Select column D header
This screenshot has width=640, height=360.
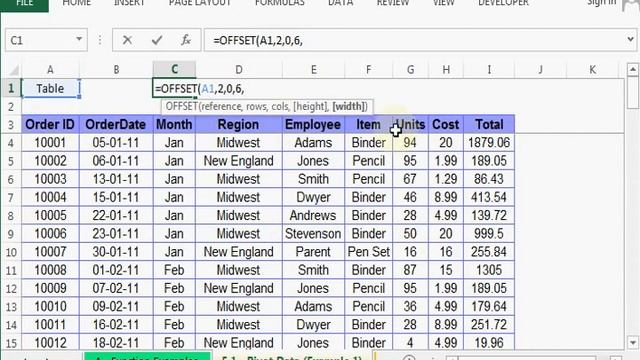point(239,70)
